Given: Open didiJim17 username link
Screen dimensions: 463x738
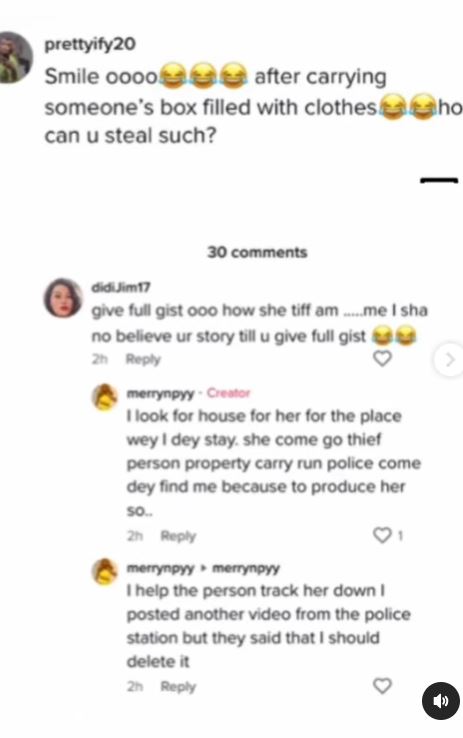Looking at the screenshot, I should pyautogui.click(x=120, y=287).
